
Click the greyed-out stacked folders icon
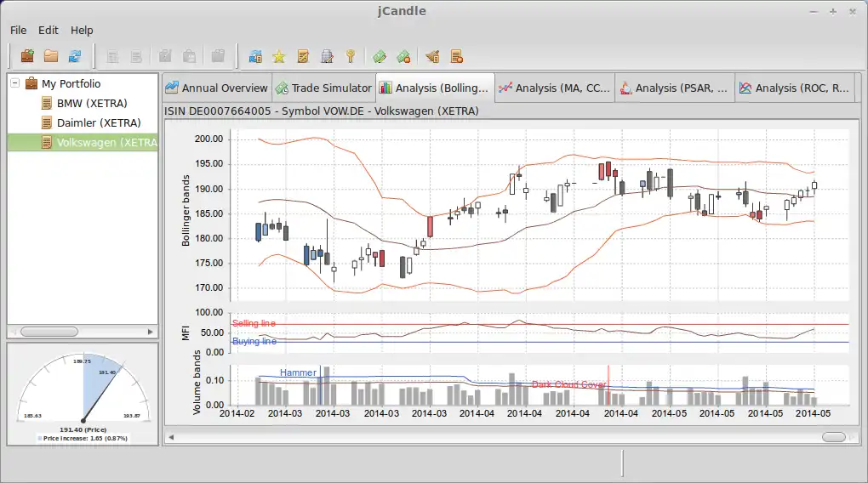click(x=218, y=56)
